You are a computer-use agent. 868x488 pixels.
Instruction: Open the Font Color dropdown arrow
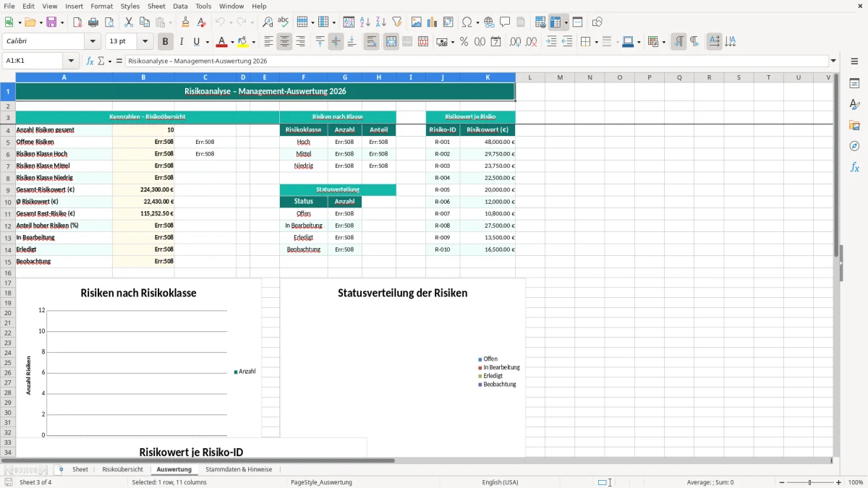[233, 42]
